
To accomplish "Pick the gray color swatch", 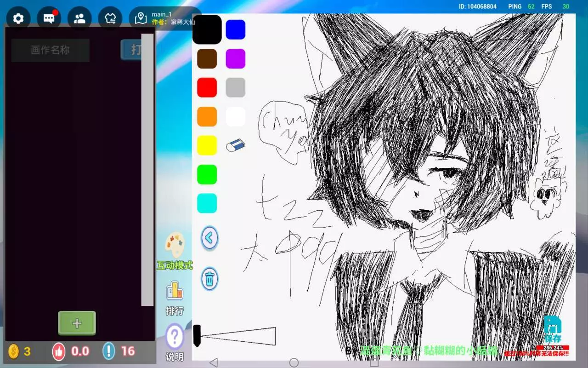I will [236, 87].
